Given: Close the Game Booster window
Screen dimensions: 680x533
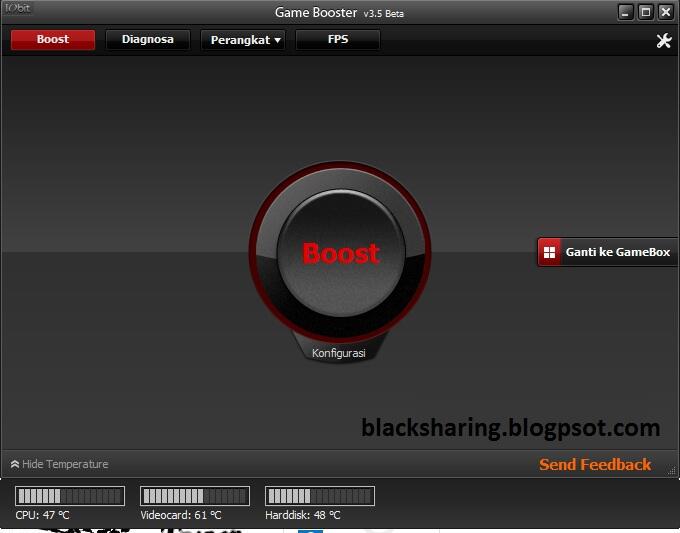Looking at the screenshot, I should tap(665, 12).
